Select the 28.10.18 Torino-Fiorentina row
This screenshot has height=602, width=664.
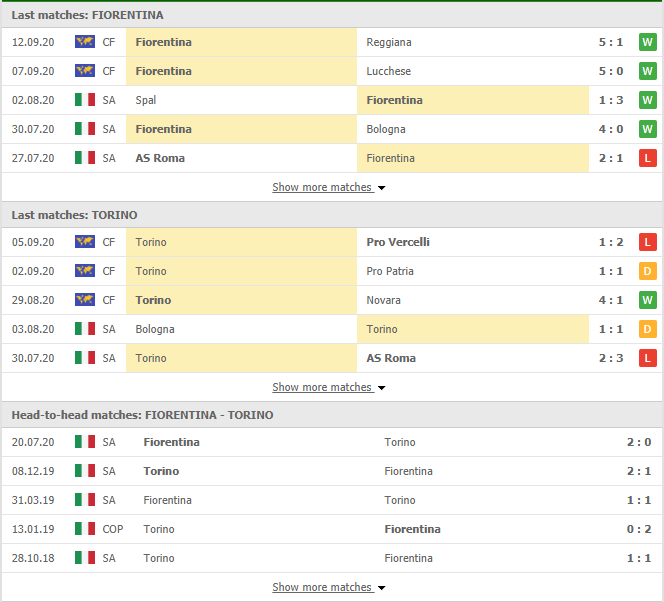pos(332,558)
